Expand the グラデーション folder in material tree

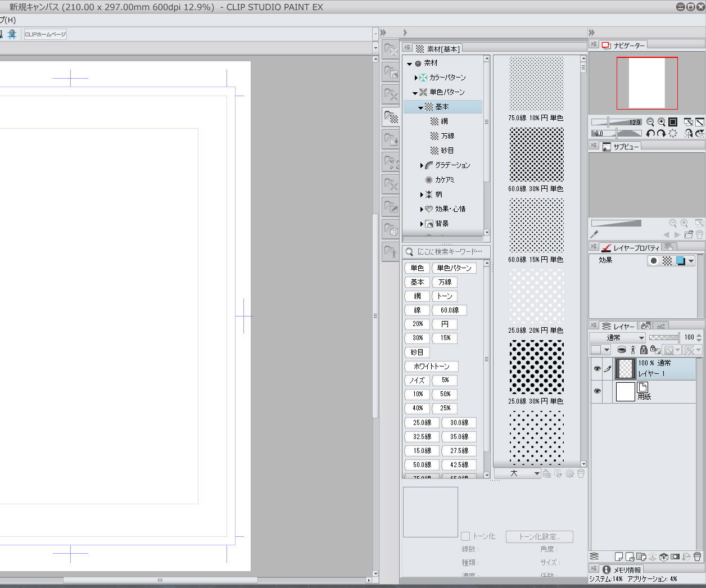coord(422,165)
